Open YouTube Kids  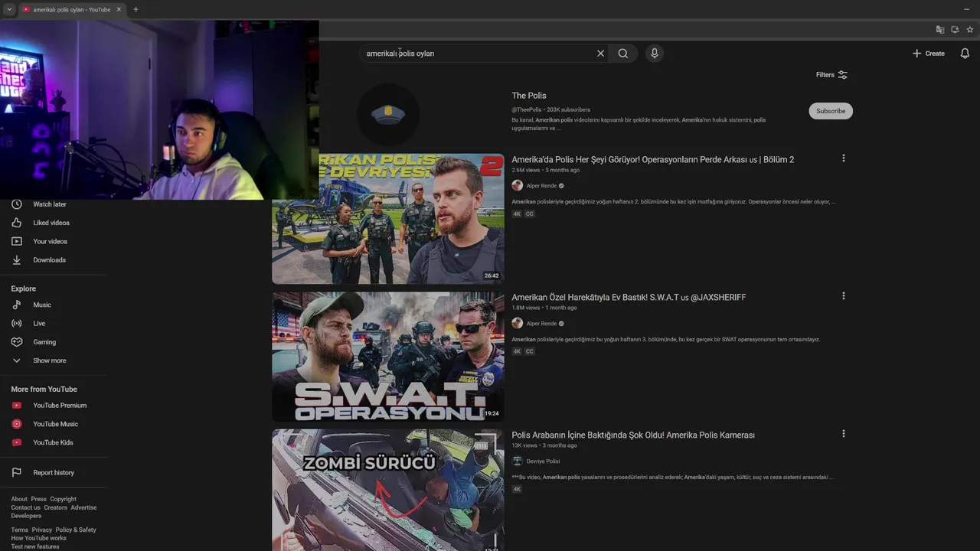[54, 442]
